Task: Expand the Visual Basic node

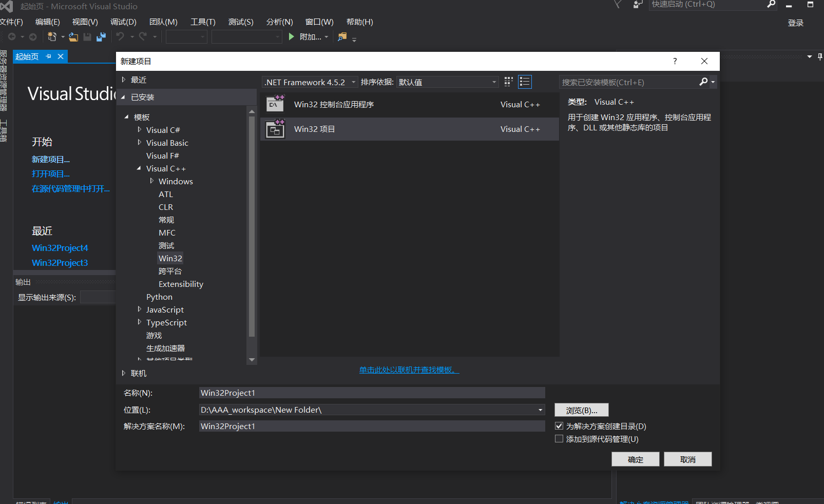Action: [x=139, y=142]
